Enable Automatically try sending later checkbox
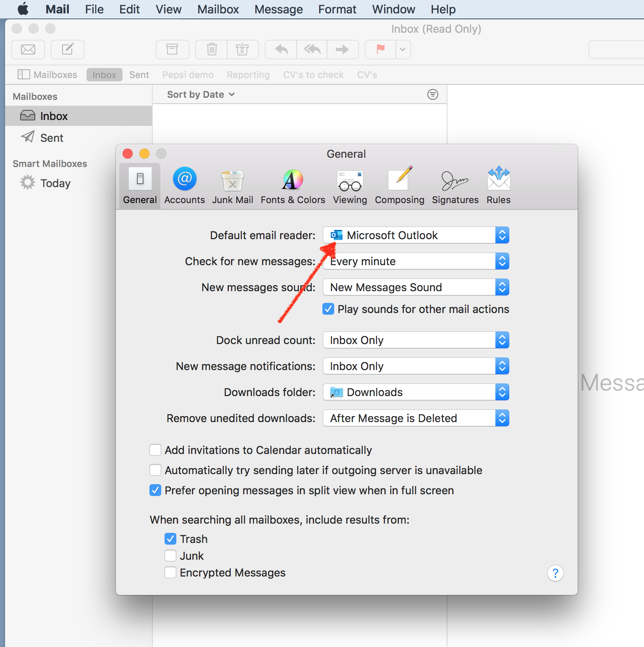Screen dimensions: 644x647 (155, 470)
